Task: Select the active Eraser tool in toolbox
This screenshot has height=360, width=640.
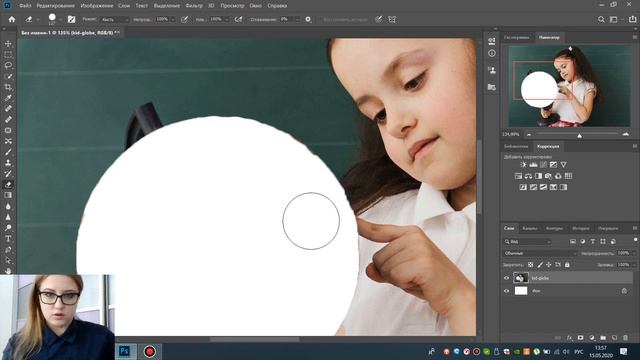Action: 8,184
